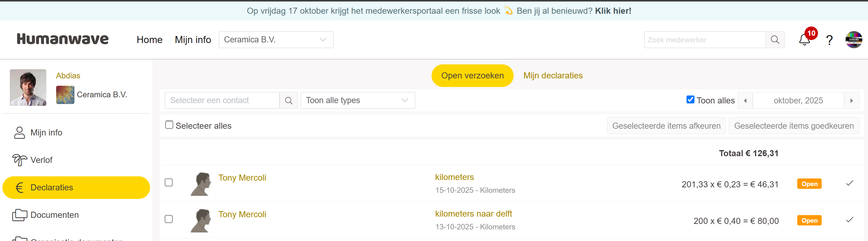Open the user avatar menu icon
Image resolution: width=868 pixels, height=241 pixels.
pos(853,40)
